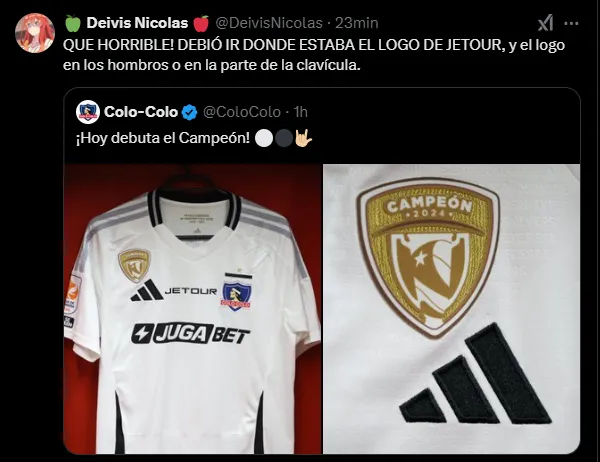Image resolution: width=600 pixels, height=462 pixels.
Task: Click the green apple emoji beside name
Action: pos(73,23)
